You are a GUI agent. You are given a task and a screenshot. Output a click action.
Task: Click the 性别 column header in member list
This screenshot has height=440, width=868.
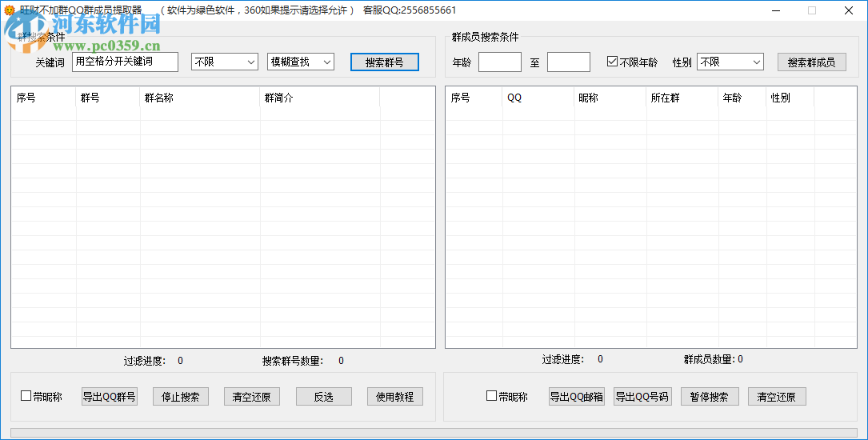pos(790,98)
